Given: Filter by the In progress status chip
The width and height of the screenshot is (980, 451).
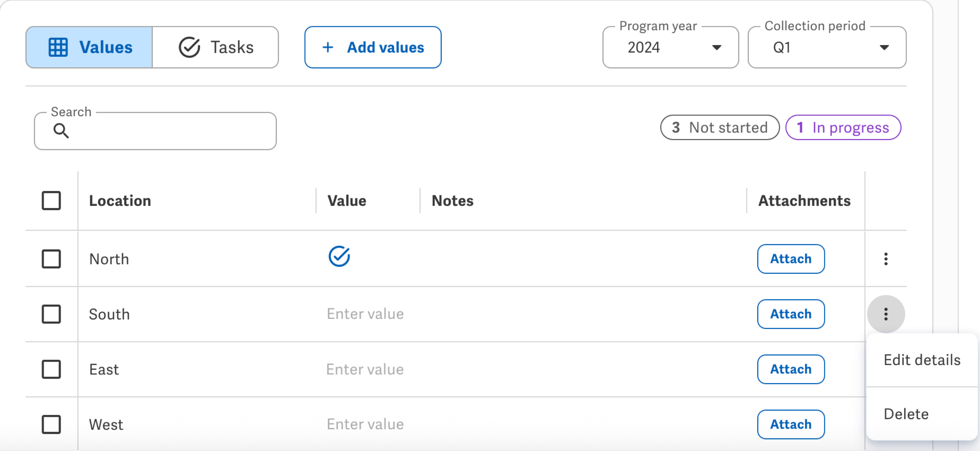Looking at the screenshot, I should coord(843,127).
